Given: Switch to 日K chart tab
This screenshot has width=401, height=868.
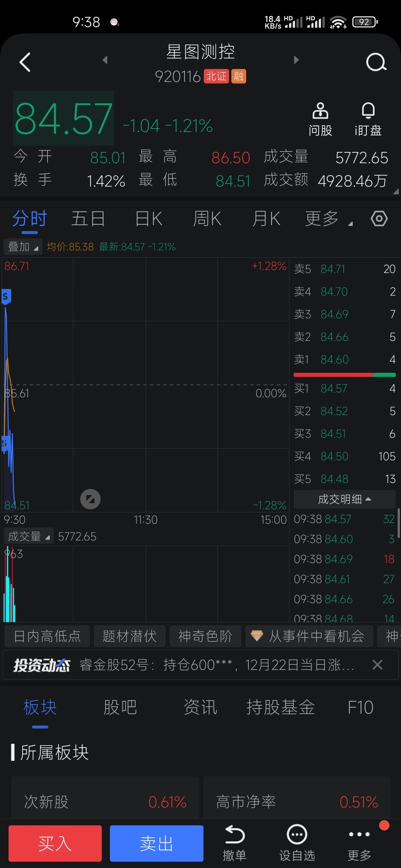Looking at the screenshot, I should 149,218.
